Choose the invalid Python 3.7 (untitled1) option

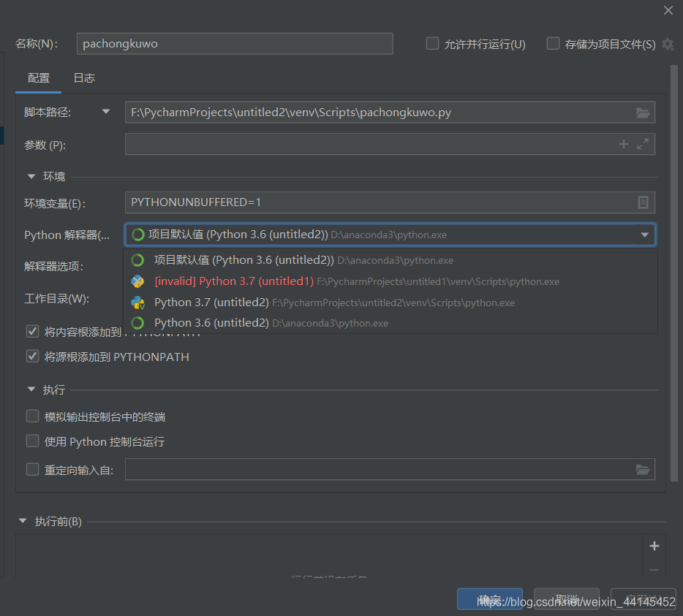point(233,281)
